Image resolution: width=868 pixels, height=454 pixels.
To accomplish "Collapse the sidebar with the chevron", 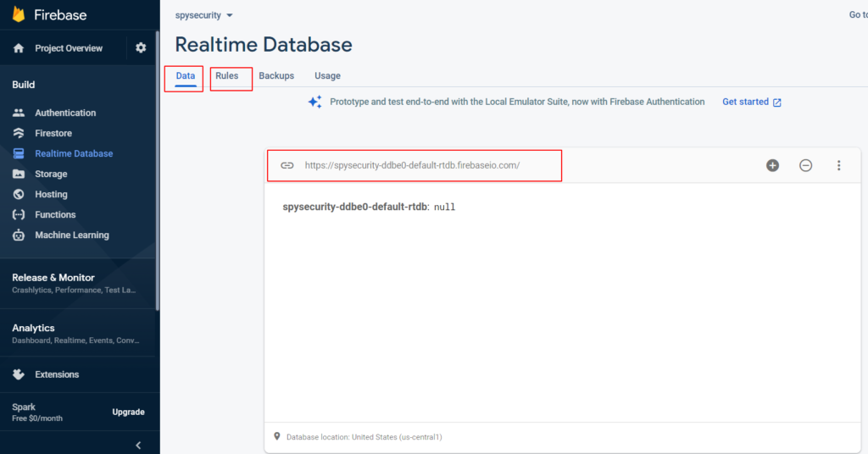I will 138,446.
